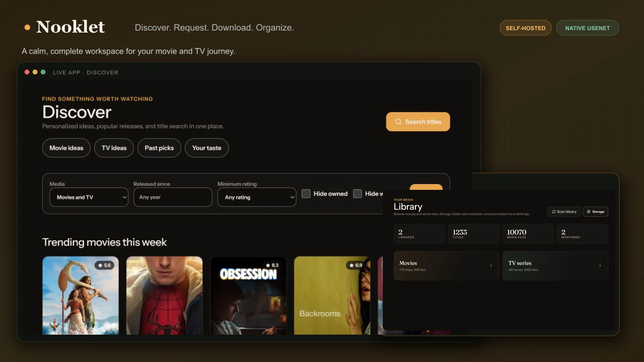Click the yellow window dot
The image size is (644, 362).
(x=35, y=72)
